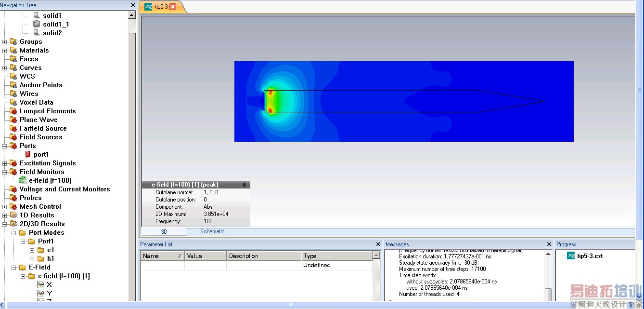
Task: Click the Lumped Elements icon
Action: (13, 111)
